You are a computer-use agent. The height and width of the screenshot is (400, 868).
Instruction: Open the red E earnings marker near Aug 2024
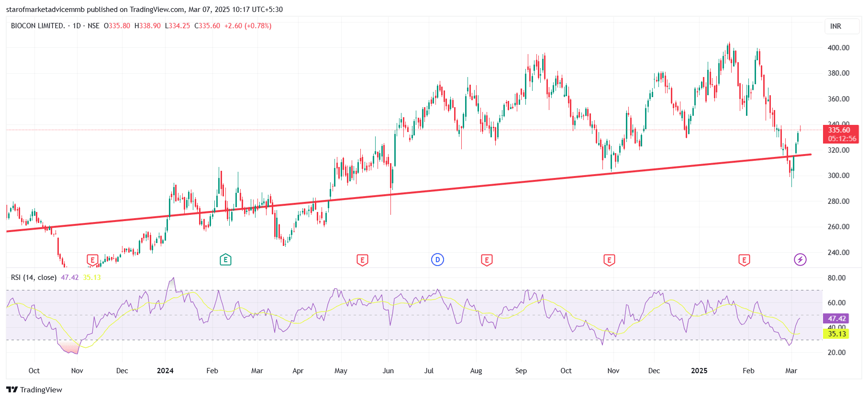click(487, 260)
